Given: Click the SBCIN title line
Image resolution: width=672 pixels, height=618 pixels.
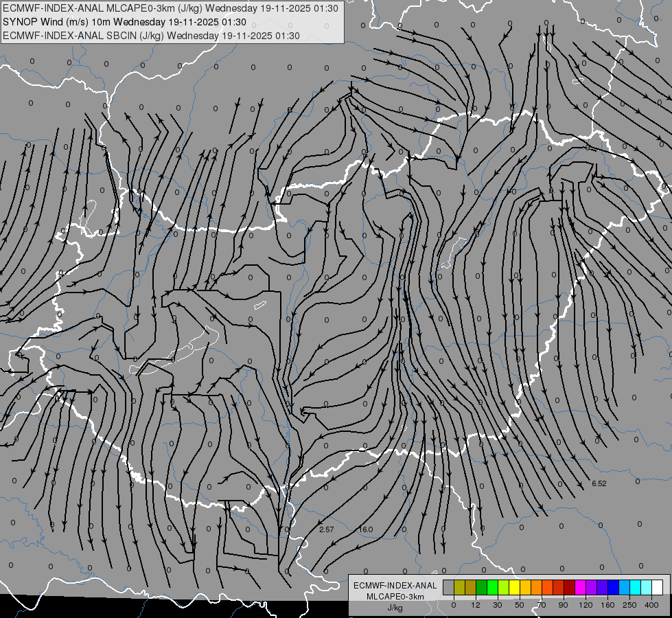Looking at the screenshot, I should click(151, 36).
